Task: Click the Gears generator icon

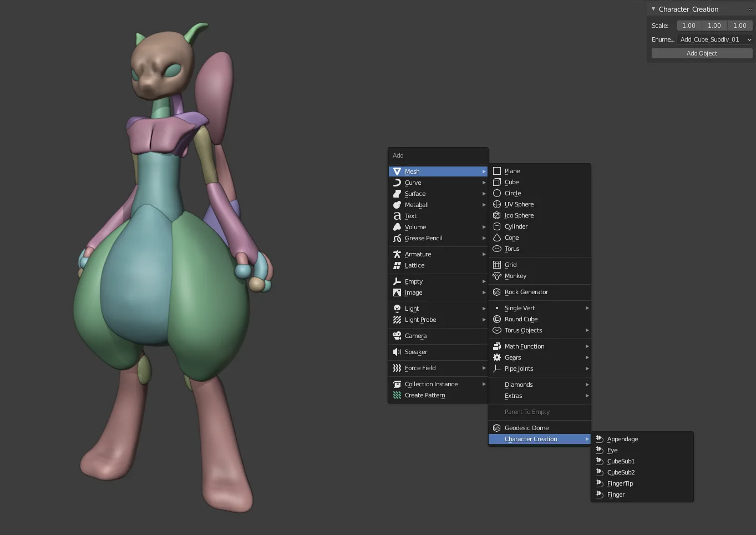Action: click(498, 357)
